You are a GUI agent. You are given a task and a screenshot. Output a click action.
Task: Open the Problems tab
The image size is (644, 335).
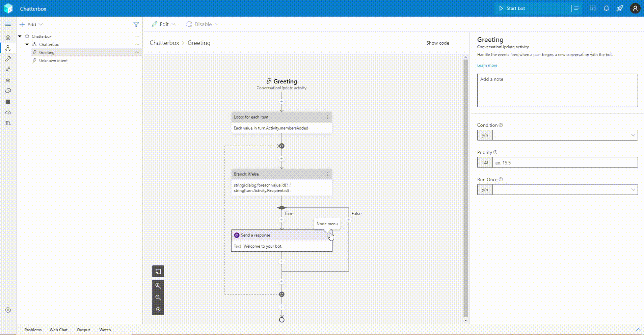(x=33, y=330)
